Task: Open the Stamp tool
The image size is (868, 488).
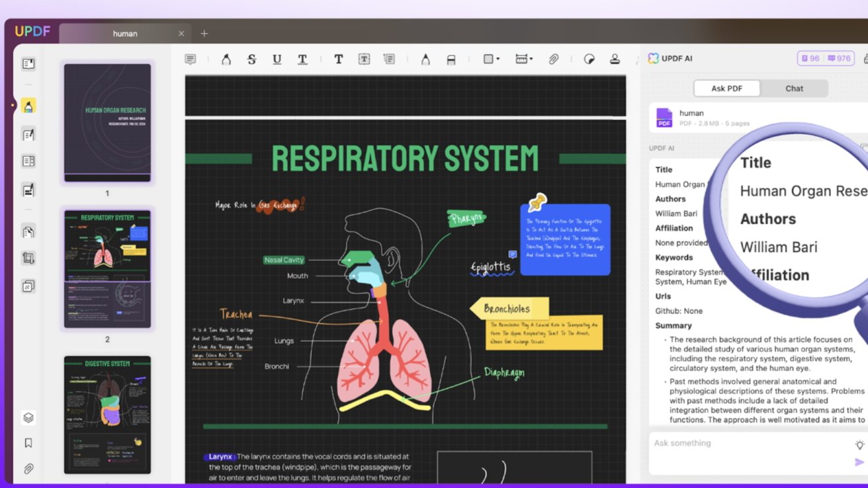Action: coord(615,60)
